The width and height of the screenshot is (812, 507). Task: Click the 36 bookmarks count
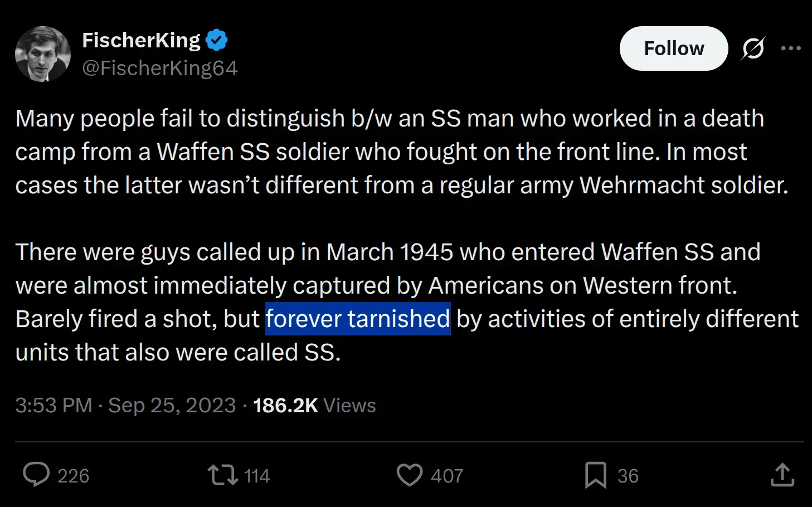pyautogui.click(x=628, y=476)
